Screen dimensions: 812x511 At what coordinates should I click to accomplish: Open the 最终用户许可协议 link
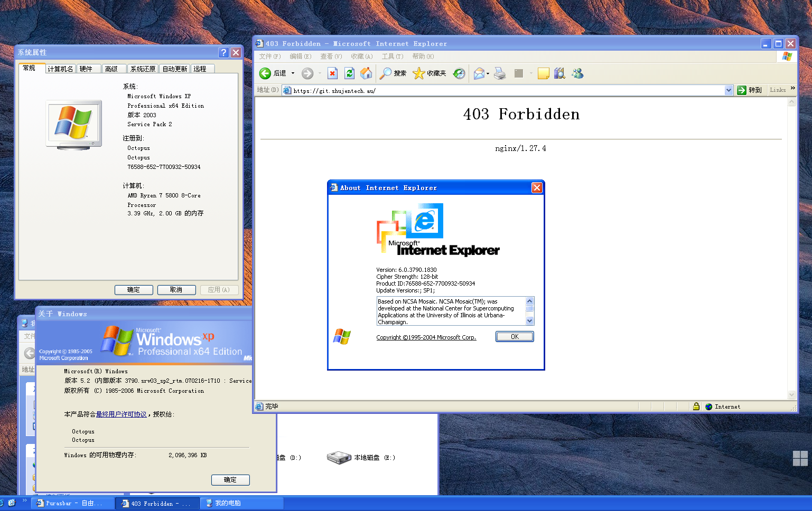pyautogui.click(x=121, y=414)
